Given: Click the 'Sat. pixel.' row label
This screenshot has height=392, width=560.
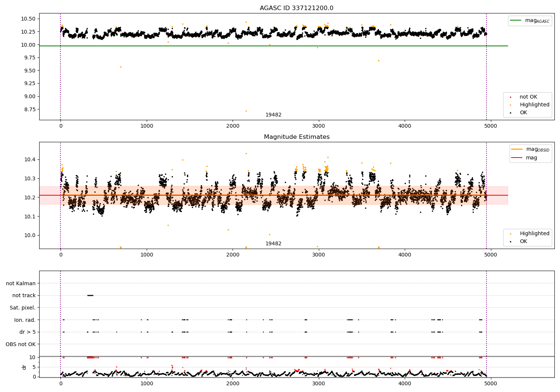Looking at the screenshot, I should click(23, 308).
